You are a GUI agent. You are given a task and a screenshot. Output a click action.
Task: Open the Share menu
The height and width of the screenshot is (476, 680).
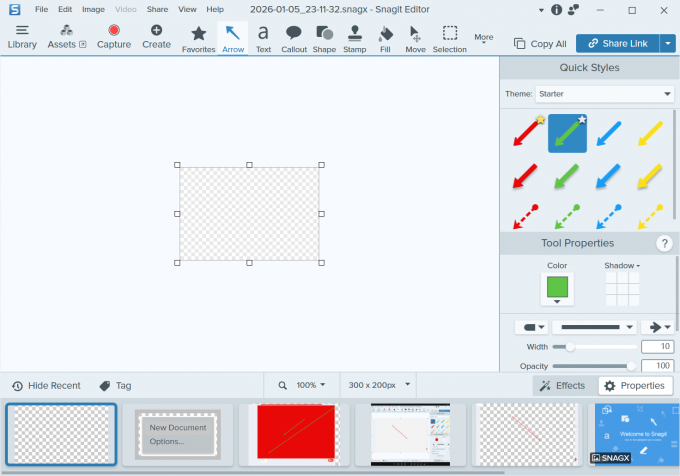pyautogui.click(x=157, y=9)
